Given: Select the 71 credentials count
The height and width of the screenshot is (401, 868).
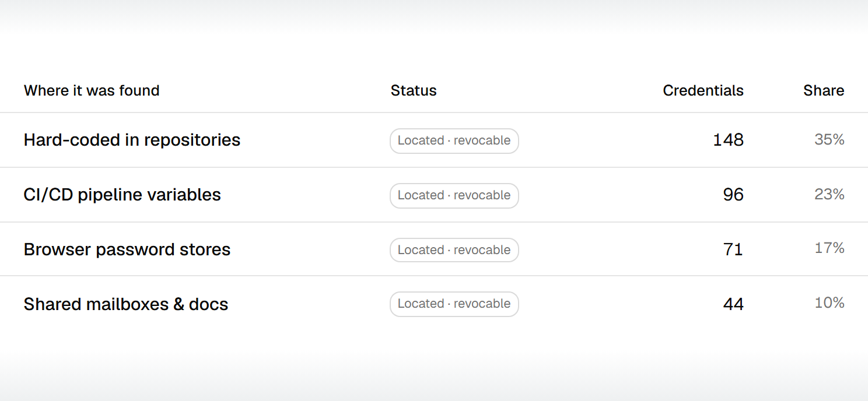Looking at the screenshot, I should pos(733,249).
